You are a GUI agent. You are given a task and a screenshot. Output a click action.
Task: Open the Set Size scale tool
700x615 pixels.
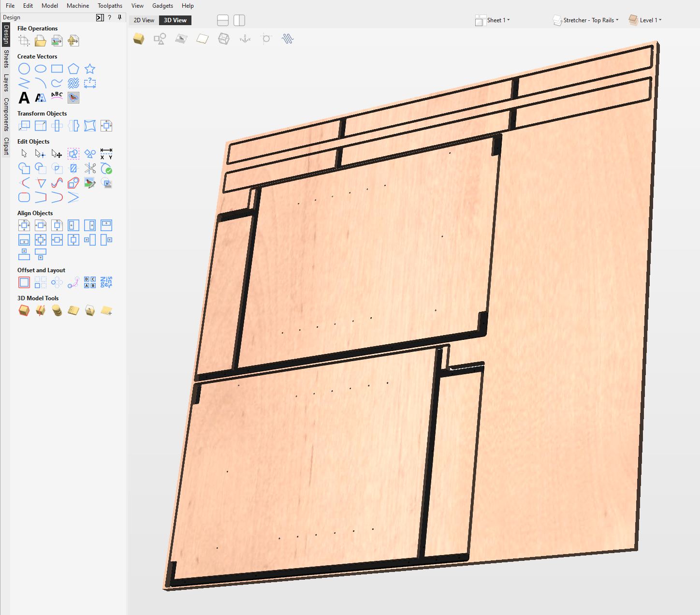point(41,126)
